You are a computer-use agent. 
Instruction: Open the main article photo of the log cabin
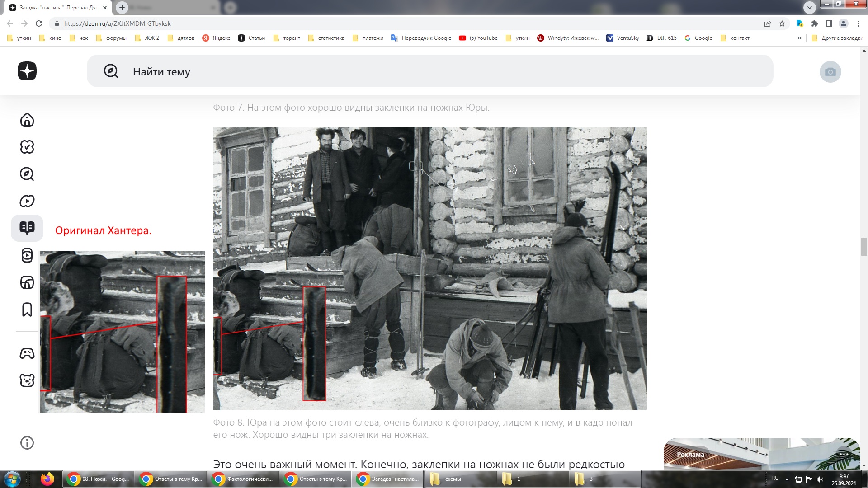point(430,268)
